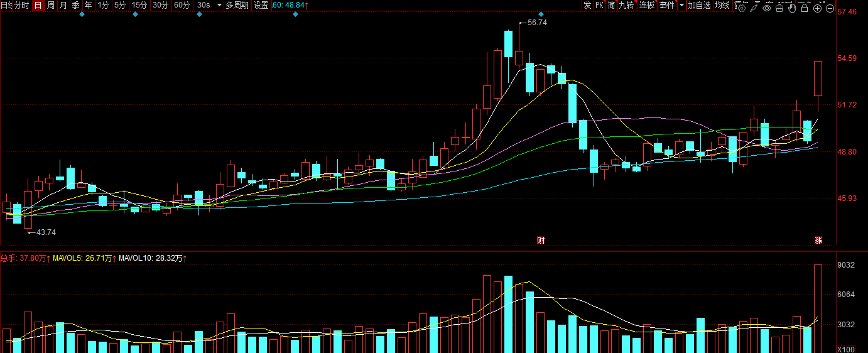Click the PK compare button
The height and width of the screenshot is (353, 868).
pos(599,5)
